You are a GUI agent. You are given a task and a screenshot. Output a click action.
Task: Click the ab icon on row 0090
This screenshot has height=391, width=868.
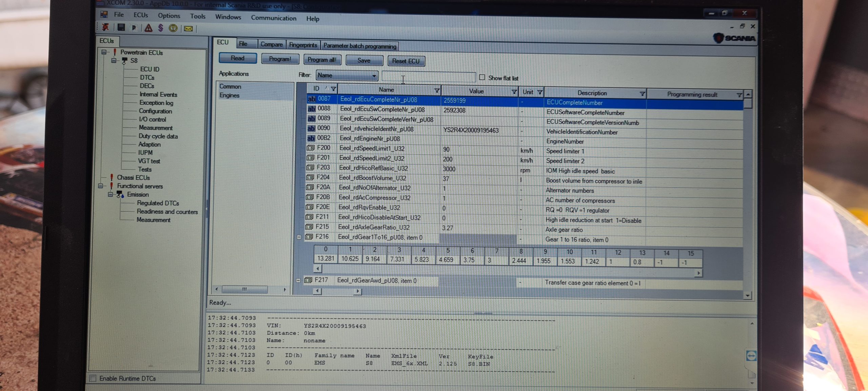point(311,129)
